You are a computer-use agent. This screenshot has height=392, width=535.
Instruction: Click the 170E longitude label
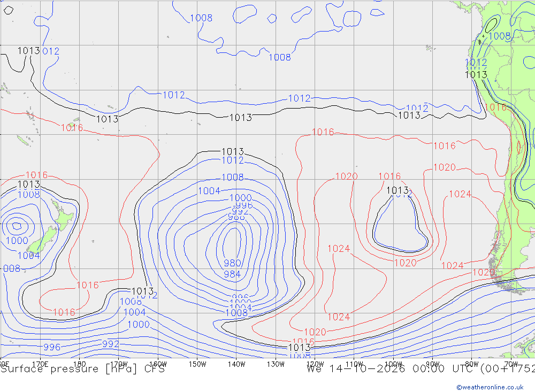(40, 364)
